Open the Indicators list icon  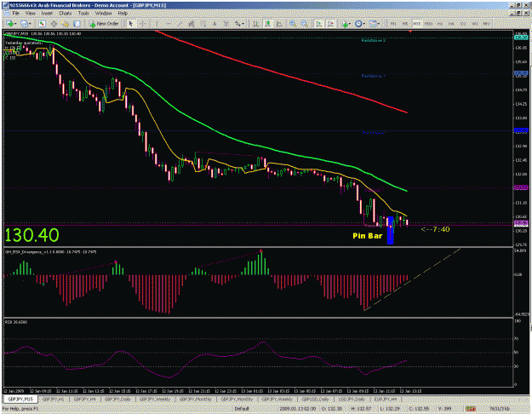[345, 24]
